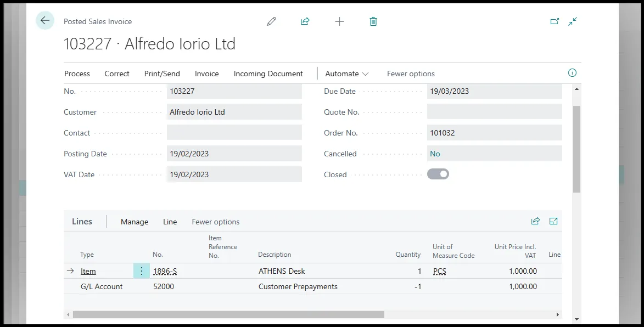Screen dimensions: 644x327
Task: Click the Lines section heading
Action: tap(82, 222)
